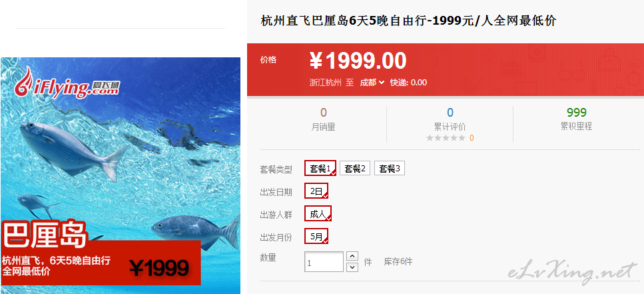
Task: Click the rating stars under 累计评价
Action: (446, 138)
